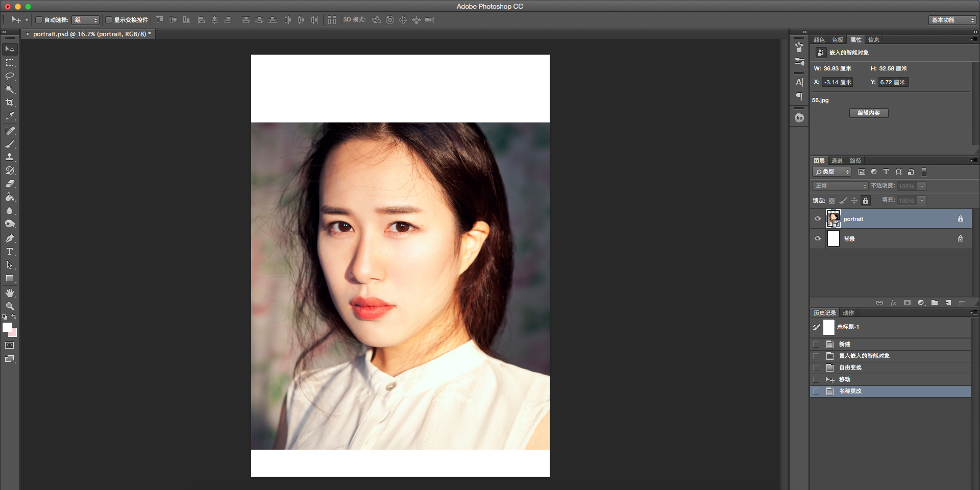Viewport: 980px width, 490px height.
Task: Hide the portrait layer
Action: (818, 219)
